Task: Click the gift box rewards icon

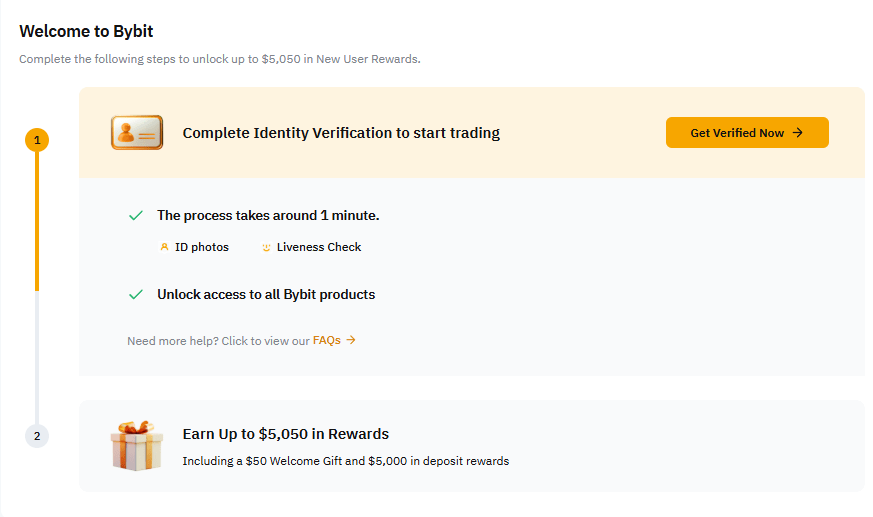Action: tap(136, 445)
